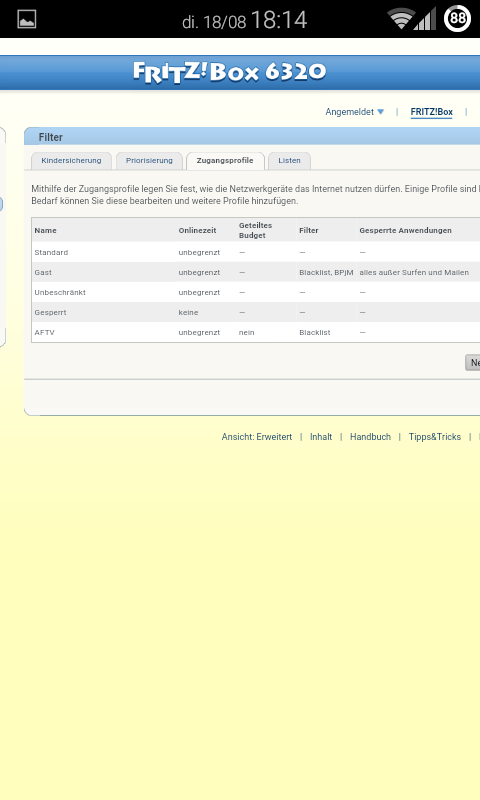The height and width of the screenshot is (800, 480).
Task: Open the Tipps&Tricks footer link
Action: point(435,437)
